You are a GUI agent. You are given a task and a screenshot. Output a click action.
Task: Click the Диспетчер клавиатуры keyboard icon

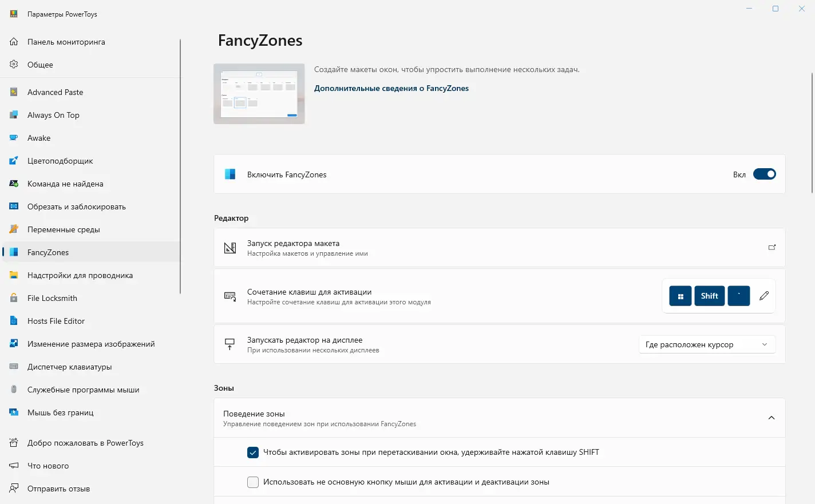[14, 367]
